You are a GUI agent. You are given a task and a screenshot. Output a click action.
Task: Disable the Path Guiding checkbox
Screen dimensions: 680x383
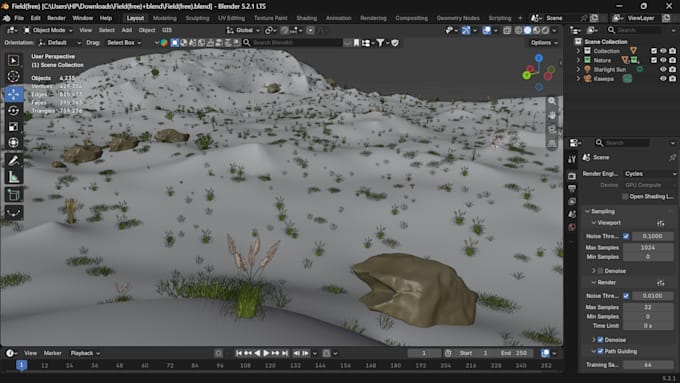(x=601, y=351)
